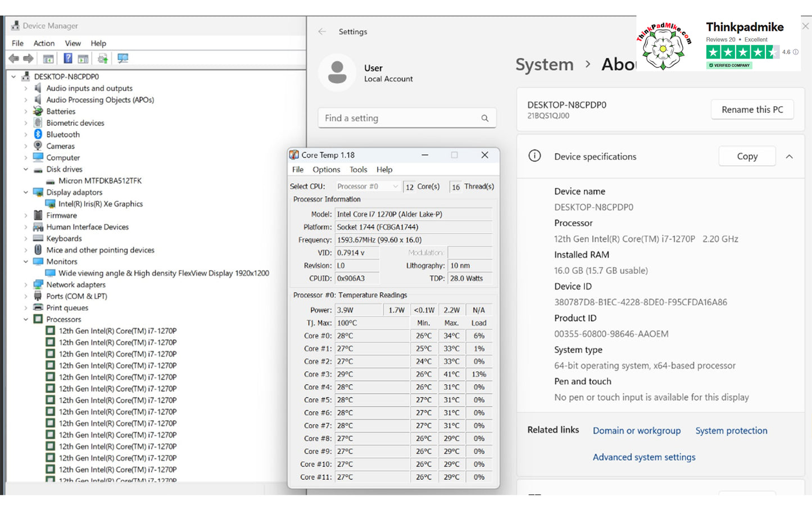Click the Bluetooth category icon in Device Manager
812x510 pixels.
tap(38, 134)
